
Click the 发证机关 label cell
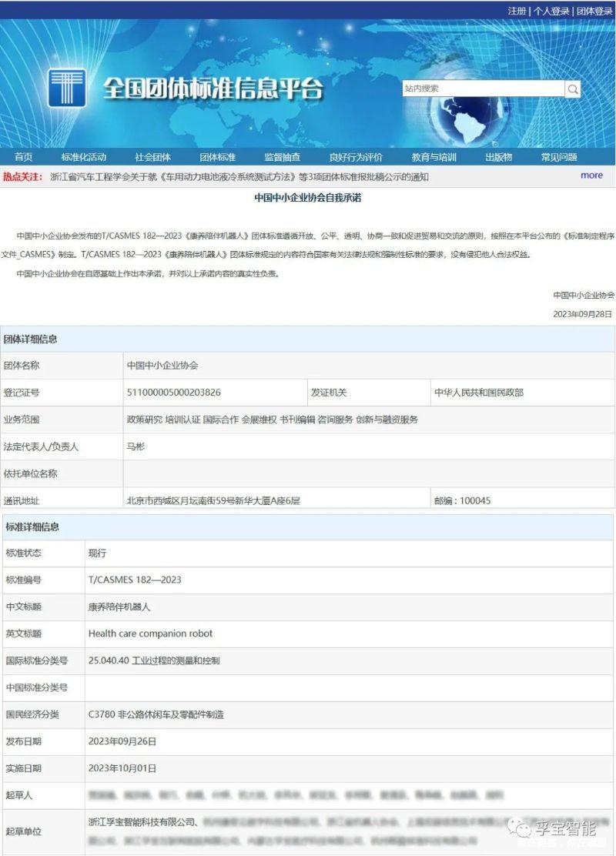tap(369, 393)
